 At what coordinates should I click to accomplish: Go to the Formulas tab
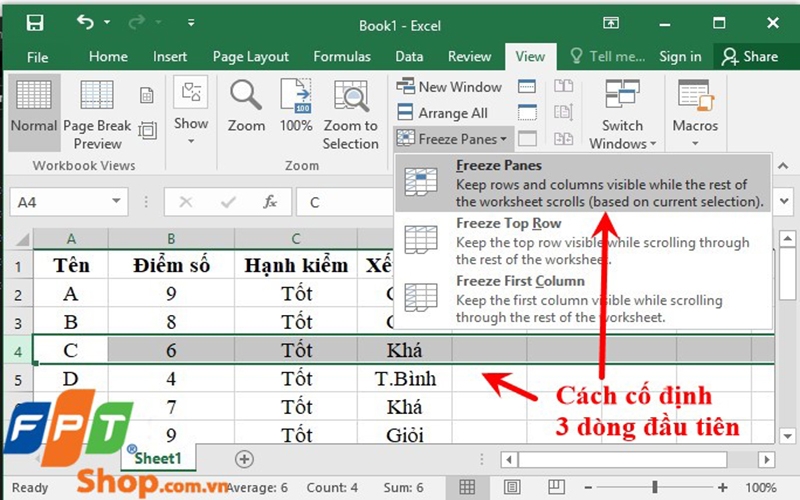342,56
